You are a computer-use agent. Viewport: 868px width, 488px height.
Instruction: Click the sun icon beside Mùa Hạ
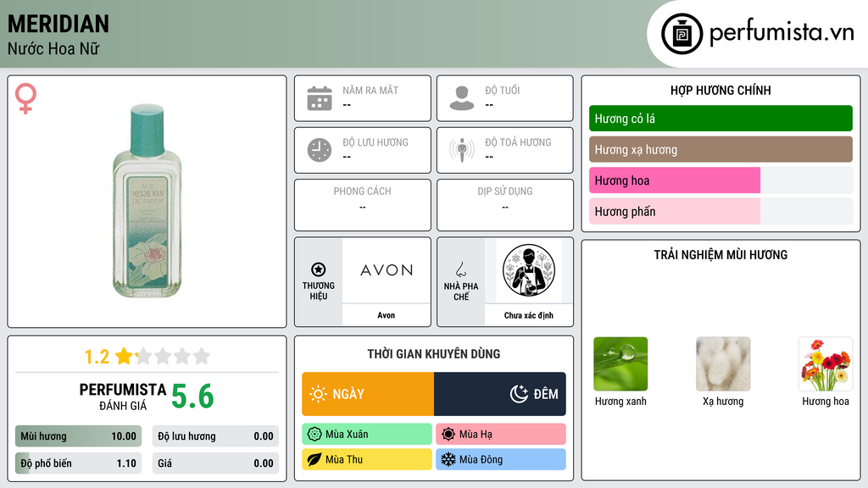pos(448,435)
